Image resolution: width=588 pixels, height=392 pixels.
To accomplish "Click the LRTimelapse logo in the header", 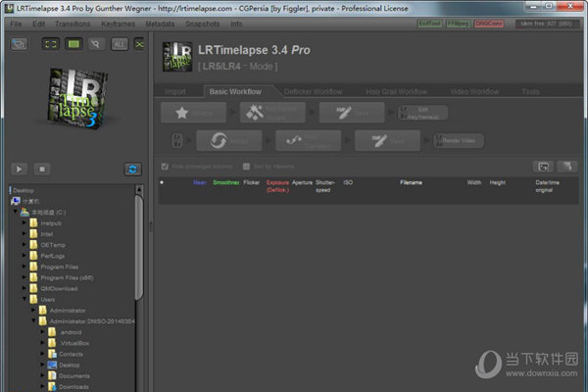I will pyautogui.click(x=177, y=57).
